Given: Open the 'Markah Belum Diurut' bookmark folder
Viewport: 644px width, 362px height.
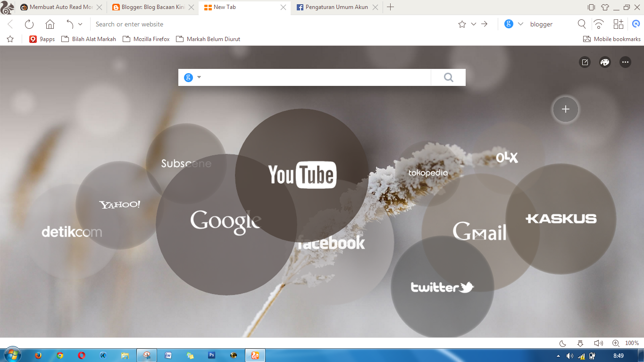Looking at the screenshot, I should click(208, 39).
